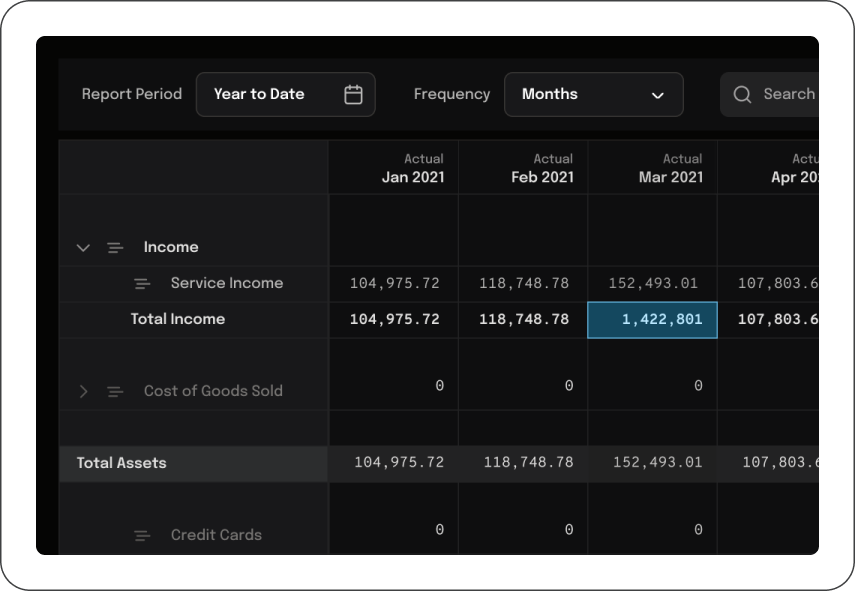Image resolution: width=855 pixels, height=591 pixels.
Task: Click the calendar icon in Report Period
Action: point(353,95)
